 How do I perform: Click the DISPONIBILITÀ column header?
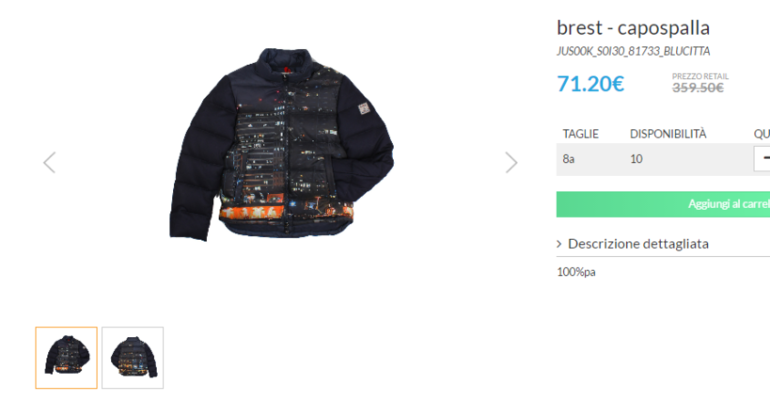click(668, 134)
